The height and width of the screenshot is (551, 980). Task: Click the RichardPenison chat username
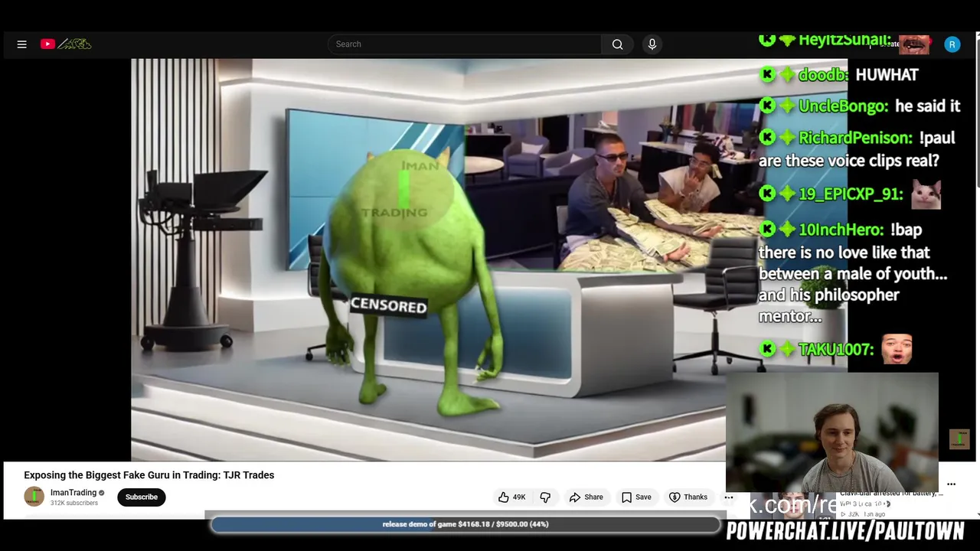(x=855, y=138)
